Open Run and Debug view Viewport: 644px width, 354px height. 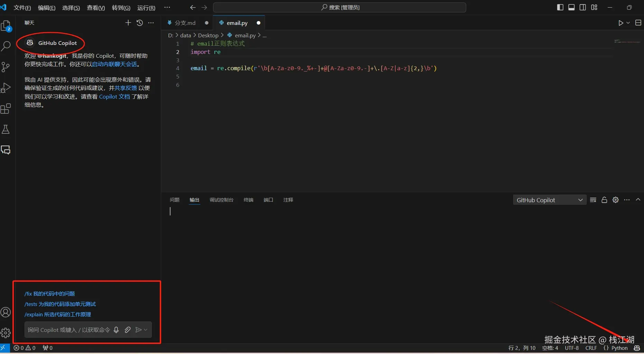[x=6, y=88]
